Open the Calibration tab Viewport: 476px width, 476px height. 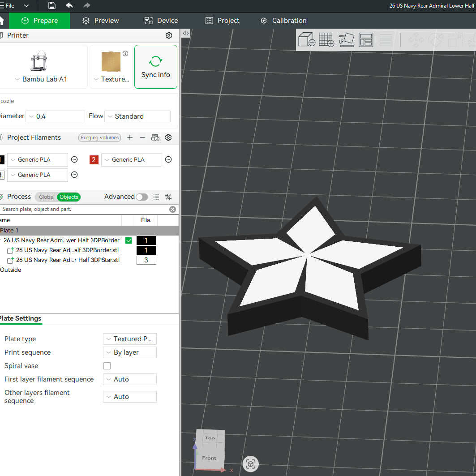(x=283, y=21)
